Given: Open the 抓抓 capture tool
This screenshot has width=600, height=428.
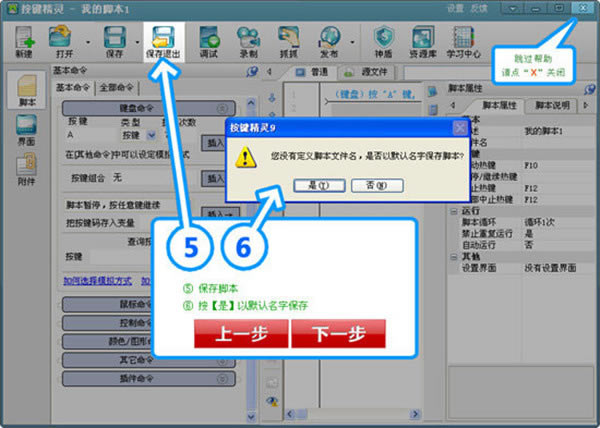Looking at the screenshot, I should click(x=289, y=42).
